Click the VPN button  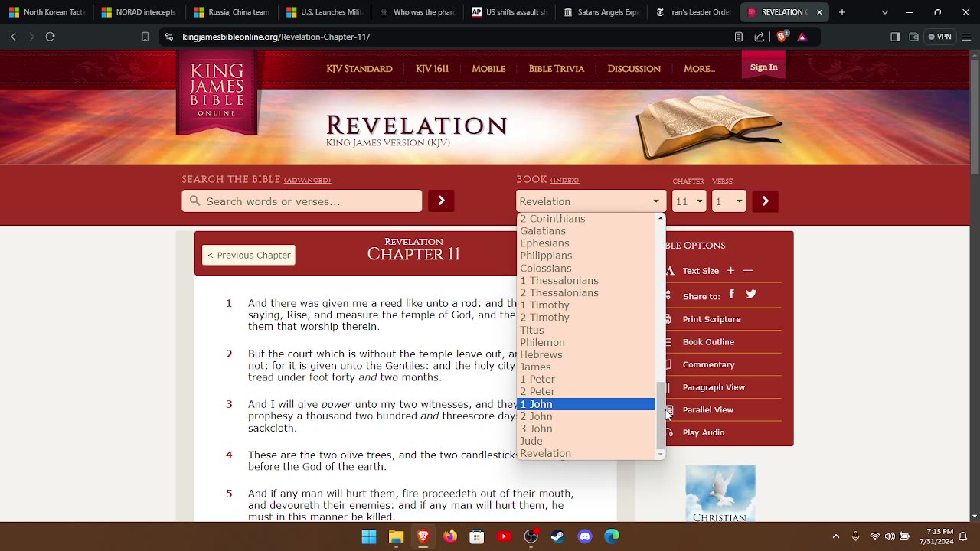(939, 37)
